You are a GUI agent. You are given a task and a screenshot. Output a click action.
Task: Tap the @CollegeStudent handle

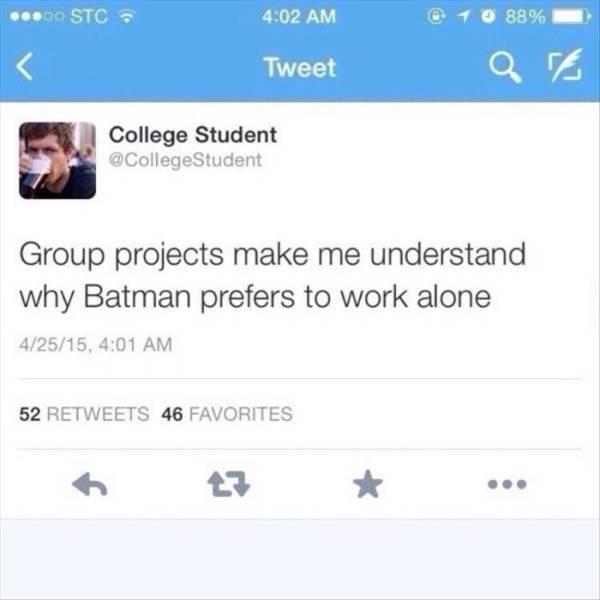point(186,160)
